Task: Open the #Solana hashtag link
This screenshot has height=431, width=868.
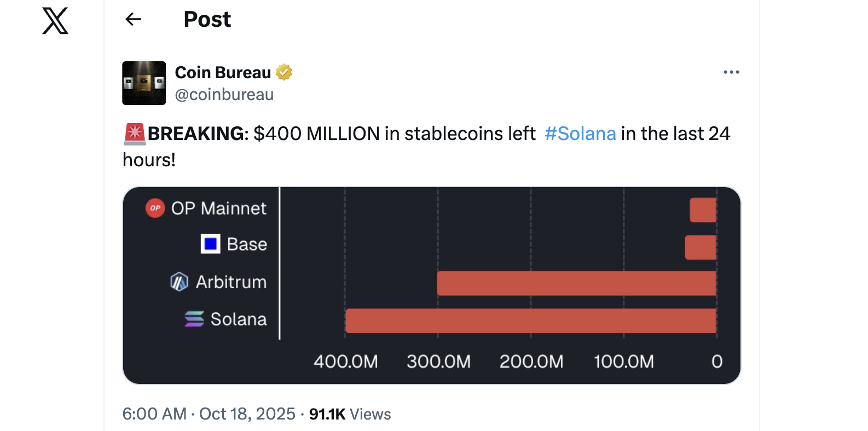Action: pyautogui.click(x=580, y=133)
